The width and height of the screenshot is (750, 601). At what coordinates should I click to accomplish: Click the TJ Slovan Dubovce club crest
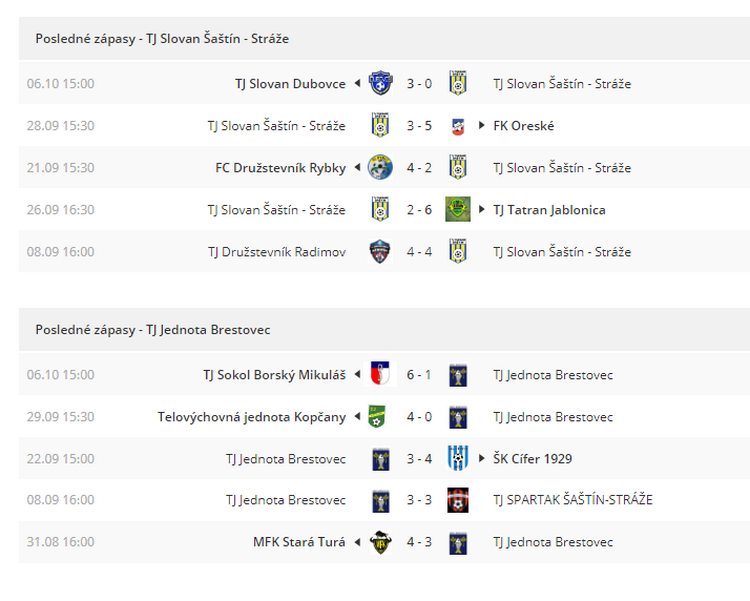click(x=381, y=83)
